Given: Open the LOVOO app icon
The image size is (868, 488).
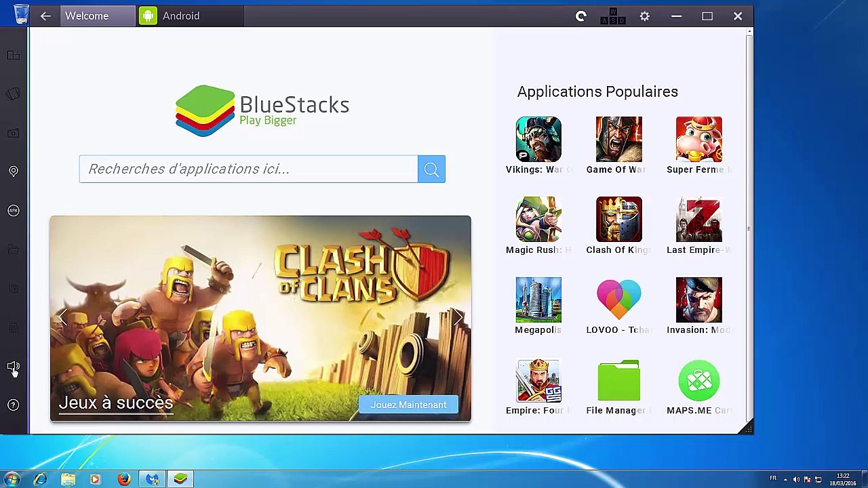Looking at the screenshot, I should pos(618,300).
